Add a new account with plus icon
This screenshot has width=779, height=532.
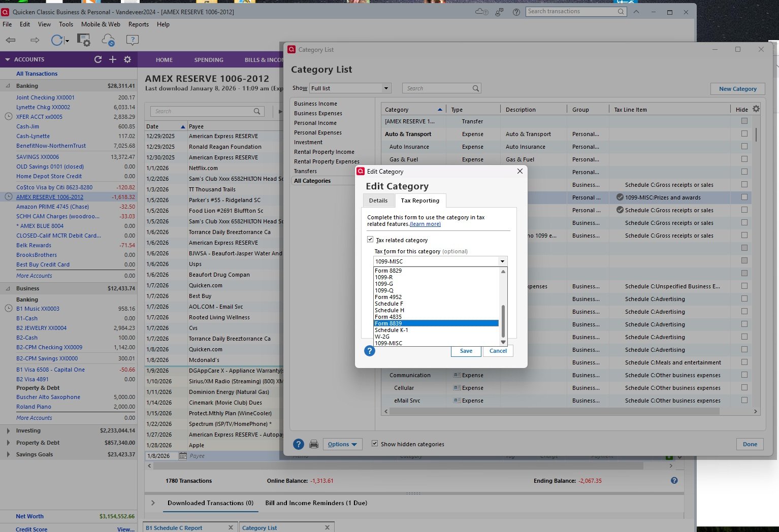(x=113, y=59)
